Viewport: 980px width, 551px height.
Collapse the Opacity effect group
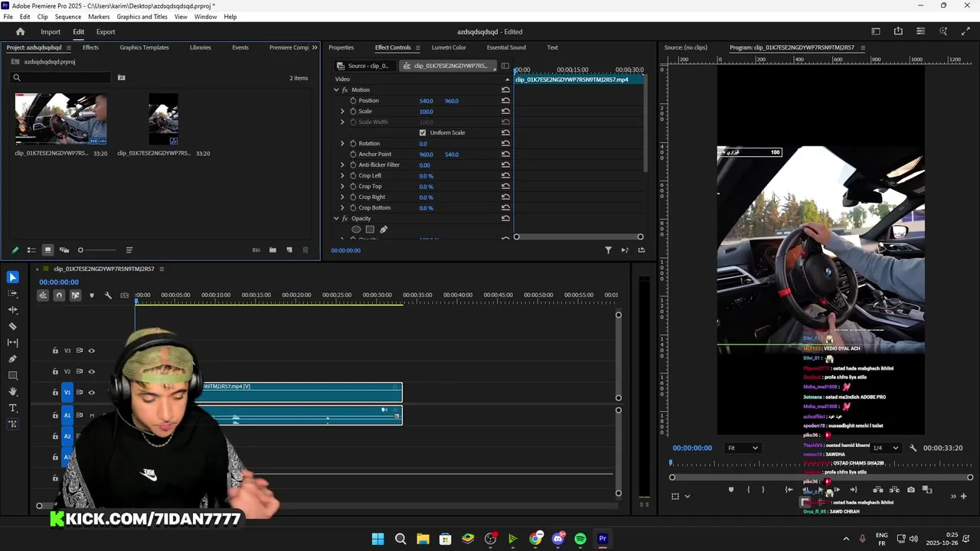point(336,219)
